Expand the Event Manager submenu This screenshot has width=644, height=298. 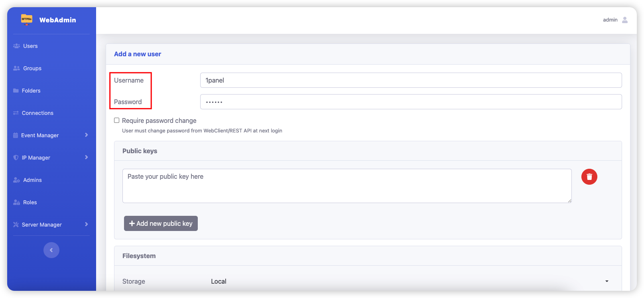pyautogui.click(x=87, y=135)
